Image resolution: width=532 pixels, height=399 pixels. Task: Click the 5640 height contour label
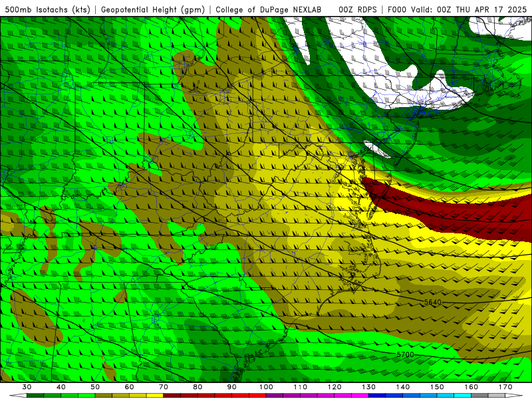tap(433, 302)
